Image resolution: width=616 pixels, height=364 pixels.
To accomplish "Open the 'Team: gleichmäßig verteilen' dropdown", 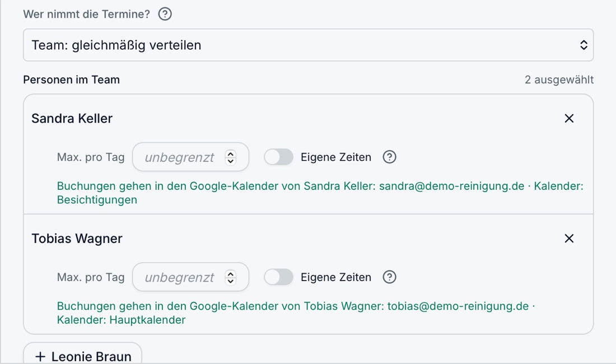I will [309, 45].
